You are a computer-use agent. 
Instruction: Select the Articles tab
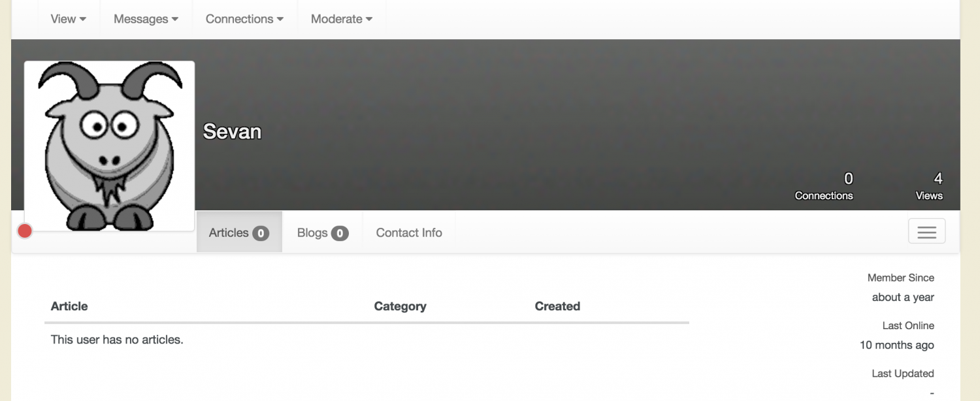click(x=239, y=233)
